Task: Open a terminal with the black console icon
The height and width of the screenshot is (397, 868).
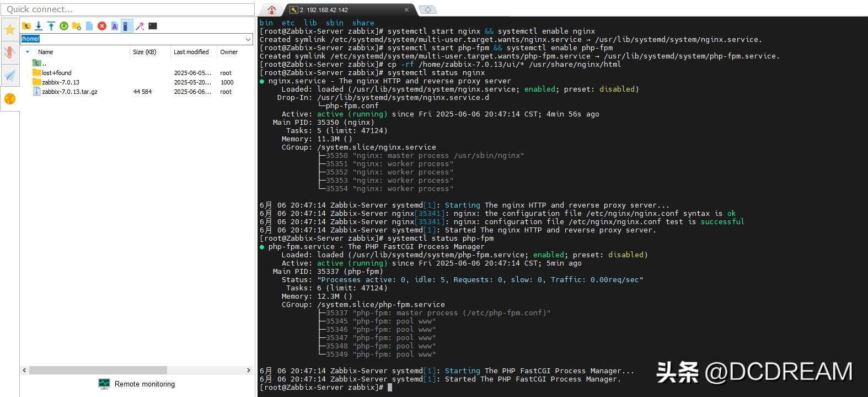Action: pyautogui.click(x=153, y=26)
